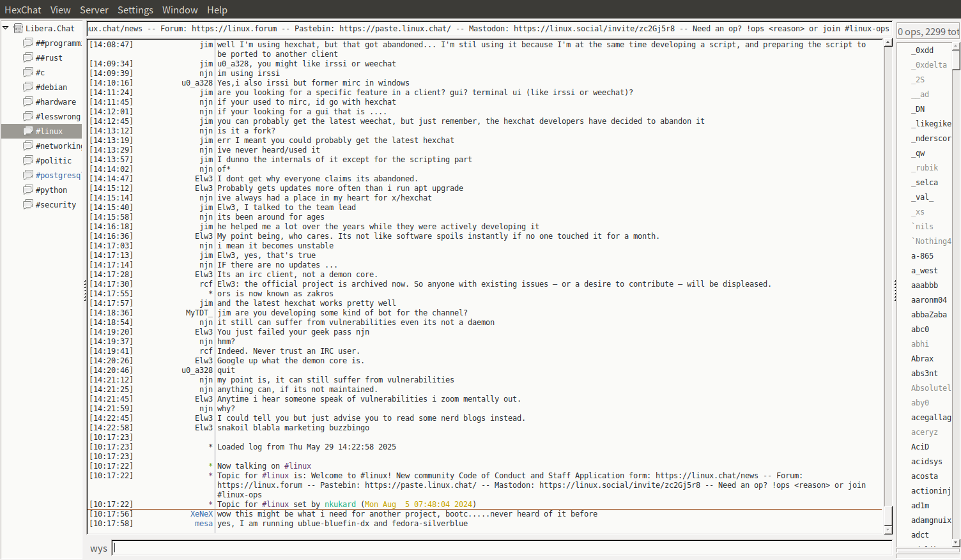Click the [14:08:47] timestamp

(x=111, y=45)
